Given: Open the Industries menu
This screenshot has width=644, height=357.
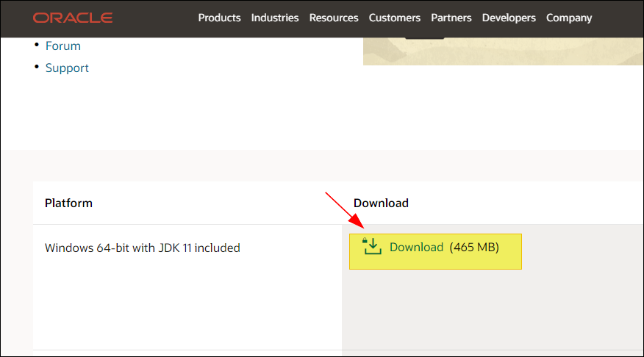Looking at the screenshot, I should click(x=275, y=18).
